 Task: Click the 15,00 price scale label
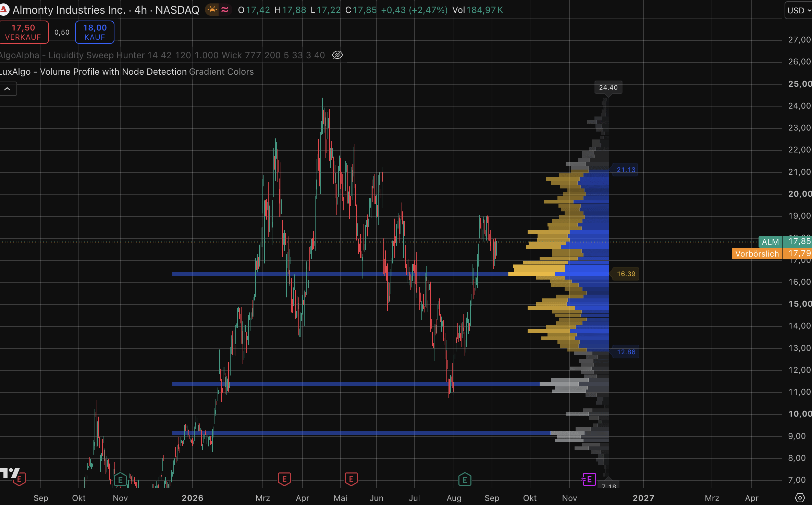(800, 304)
